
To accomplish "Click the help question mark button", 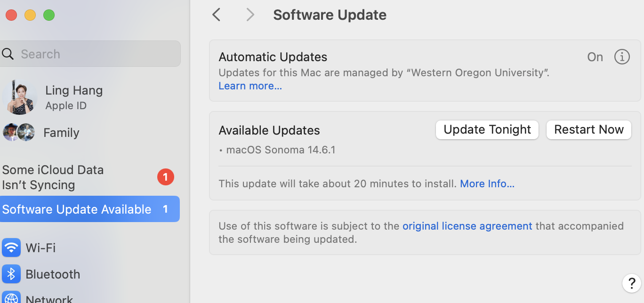I will pyautogui.click(x=631, y=283).
